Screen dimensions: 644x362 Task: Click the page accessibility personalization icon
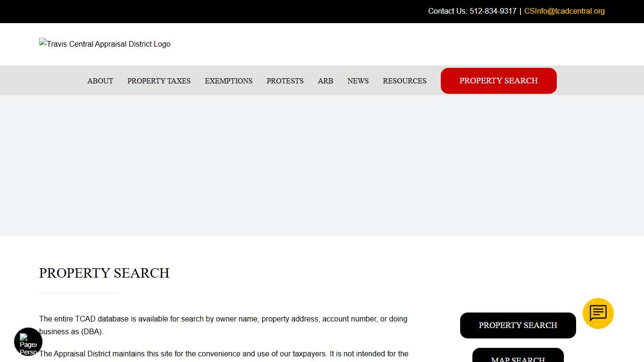click(x=28, y=342)
